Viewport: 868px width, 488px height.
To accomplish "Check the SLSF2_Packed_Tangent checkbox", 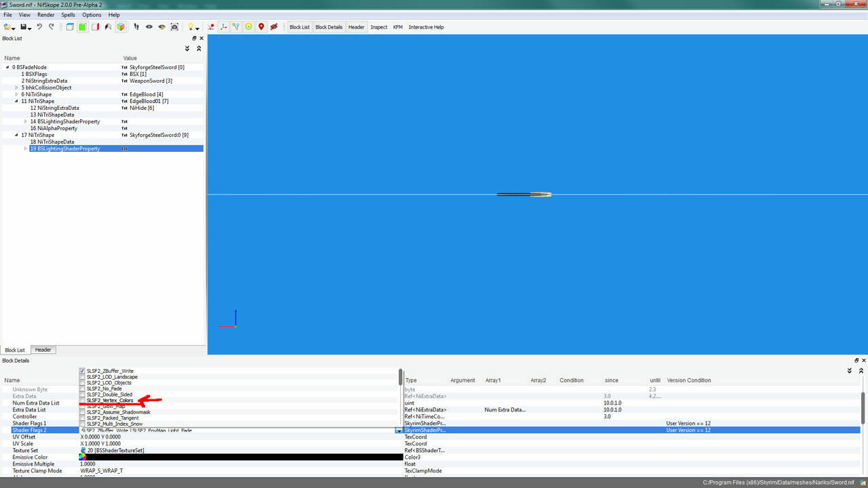I will [82, 418].
